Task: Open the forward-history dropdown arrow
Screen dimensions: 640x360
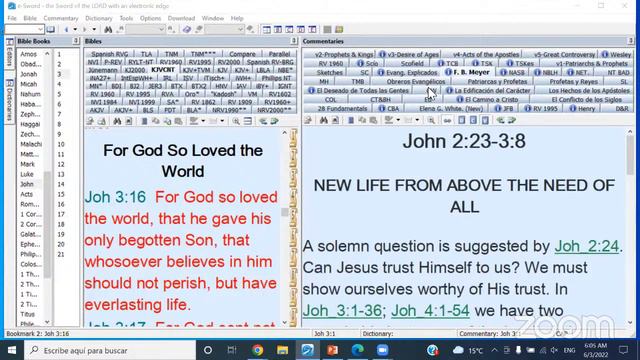Action: [x=94, y=29]
